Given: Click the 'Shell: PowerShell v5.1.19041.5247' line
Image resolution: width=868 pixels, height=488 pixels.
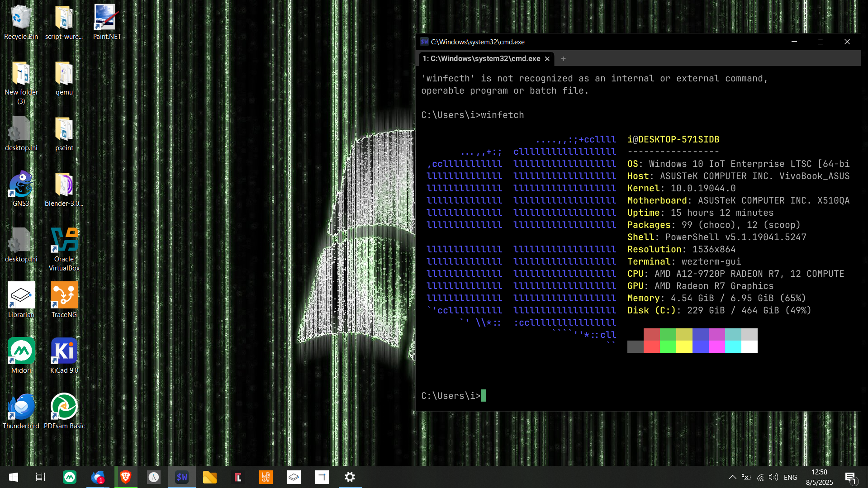Looking at the screenshot, I should point(717,237).
